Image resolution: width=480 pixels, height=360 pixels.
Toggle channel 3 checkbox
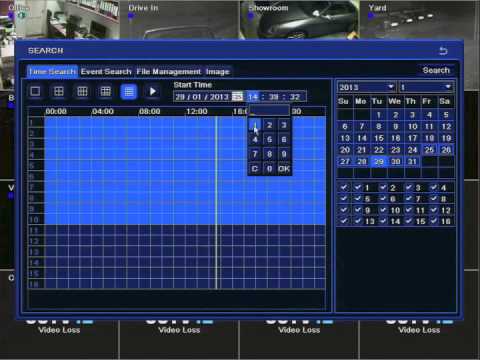409,187
